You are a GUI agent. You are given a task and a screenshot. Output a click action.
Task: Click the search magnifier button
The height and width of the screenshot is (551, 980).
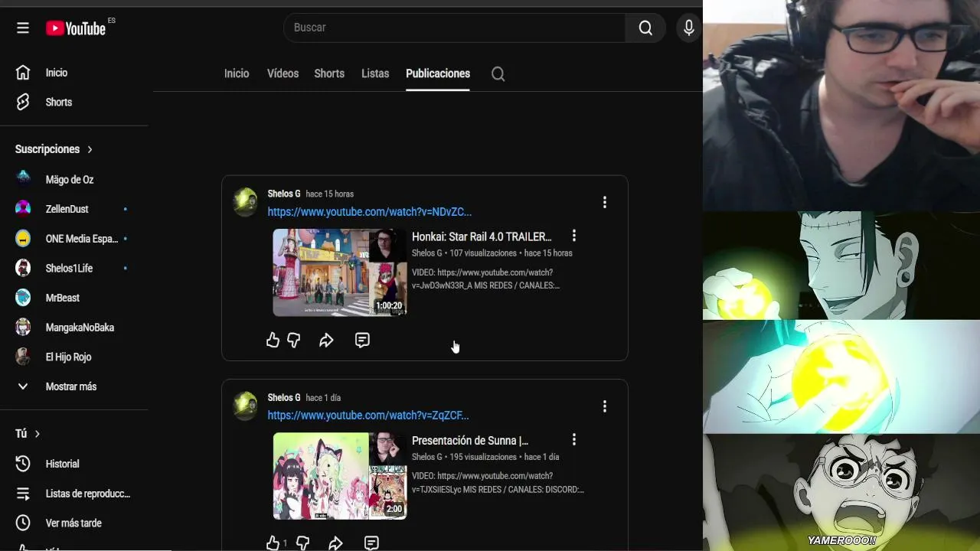click(645, 28)
